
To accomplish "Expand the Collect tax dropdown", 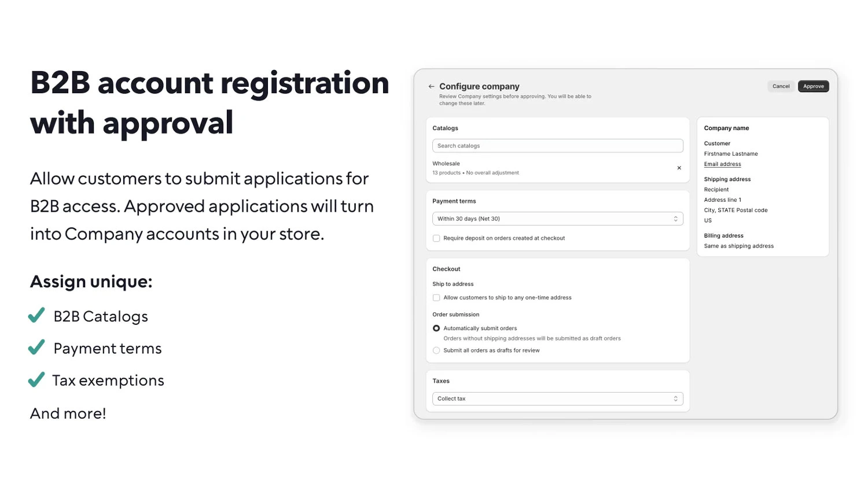I will click(x=557, y=398).
